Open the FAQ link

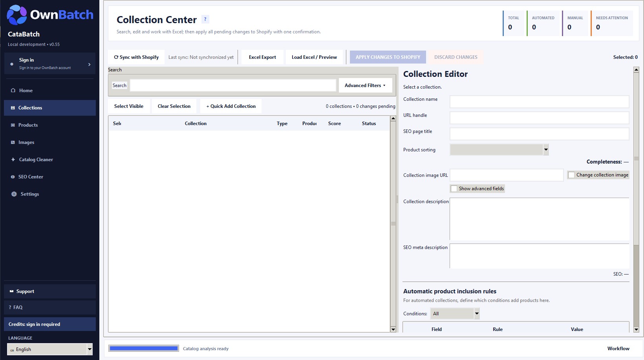pos(50,307)
